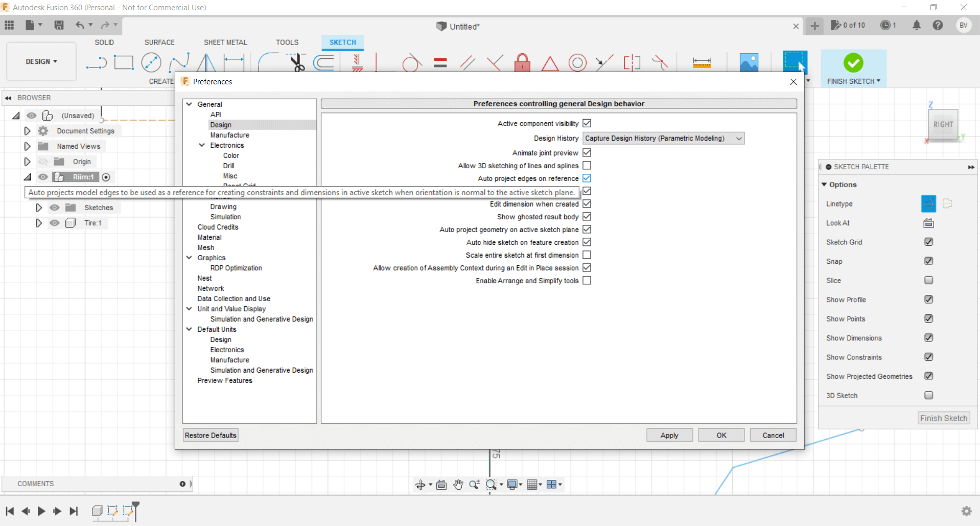The height and width of the screenshot is (526, 980).
Task: Switch to the TOOLS tab
Action: pos(287,42)
